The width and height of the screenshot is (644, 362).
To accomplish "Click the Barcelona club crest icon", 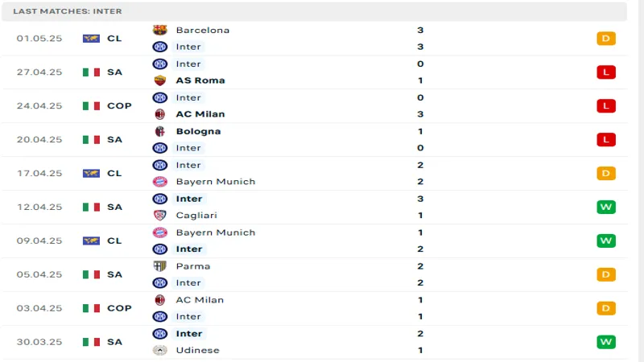I will tap(159, 30).
